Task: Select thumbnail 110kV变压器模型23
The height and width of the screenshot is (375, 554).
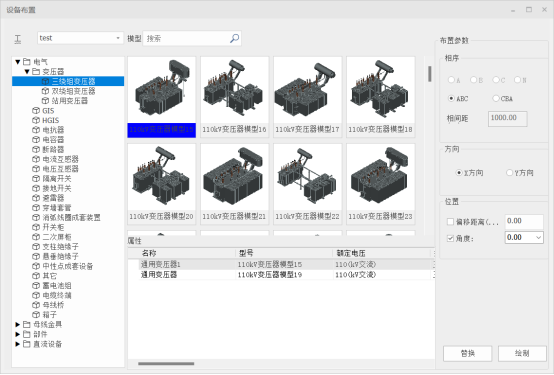Action: click(x=381, y=184)
